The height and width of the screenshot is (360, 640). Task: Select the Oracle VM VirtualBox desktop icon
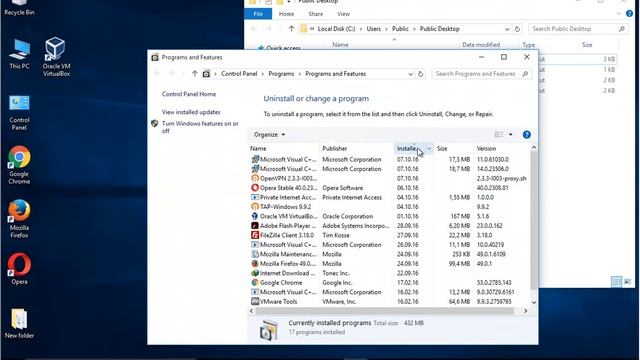(x=56, y=57)
